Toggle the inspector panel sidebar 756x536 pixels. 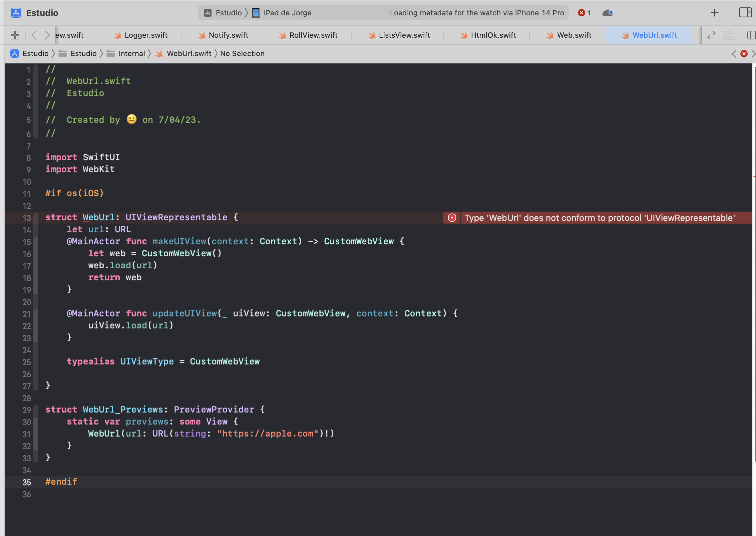pyautogui.click(x=745, y=13)
